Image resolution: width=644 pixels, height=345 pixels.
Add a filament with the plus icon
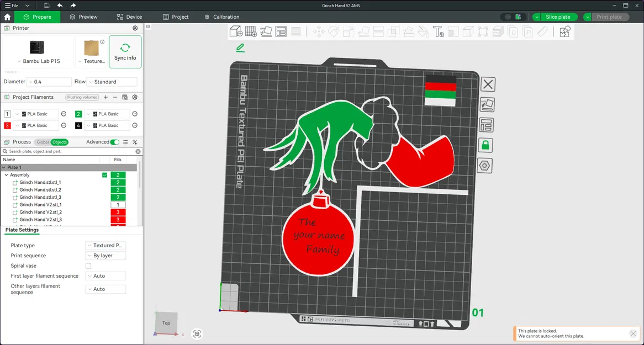click(105, 97)
